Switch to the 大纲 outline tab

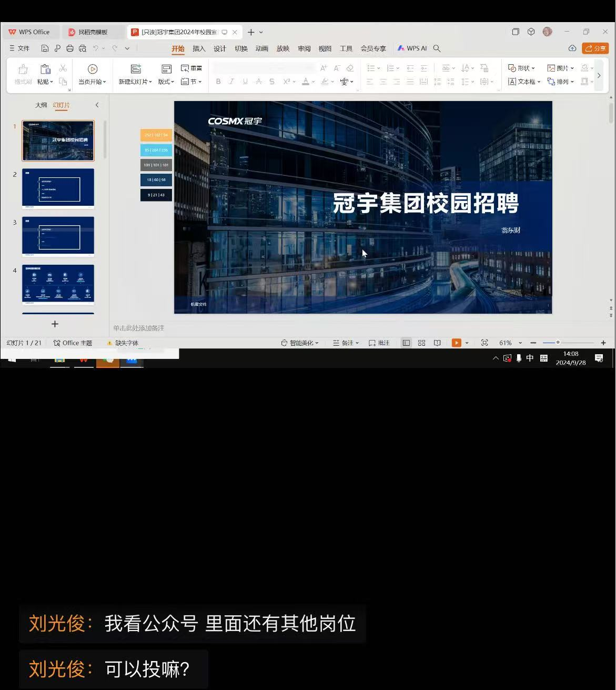tap(41, 105)
